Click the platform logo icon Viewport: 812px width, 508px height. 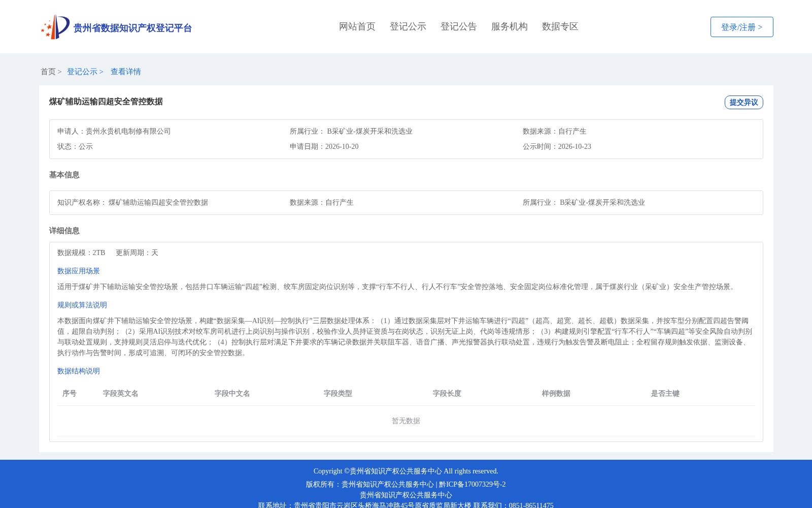click(55, 27)
